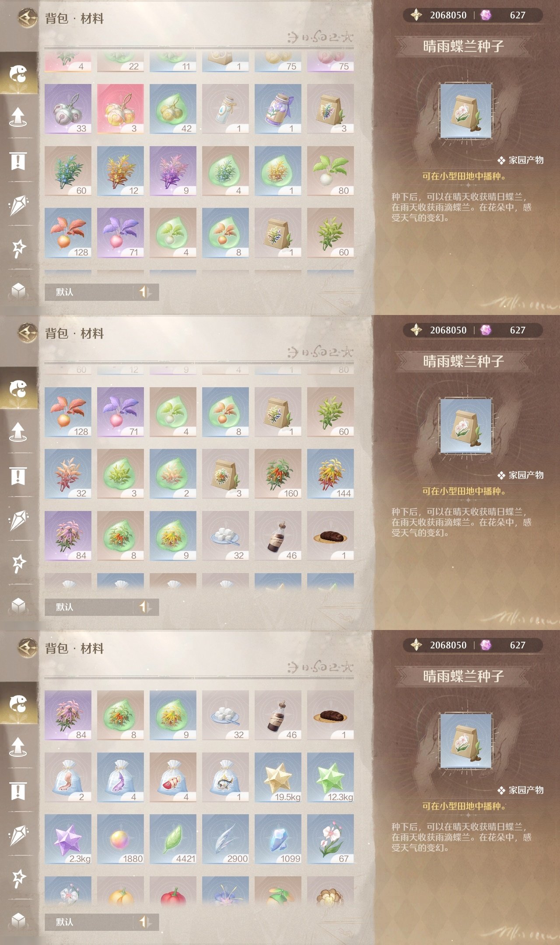The height and width of the screenshot is (945, 560).
Task: Select the coral plant with count 32
Action: pyautogui.click(x=68, y=474)
